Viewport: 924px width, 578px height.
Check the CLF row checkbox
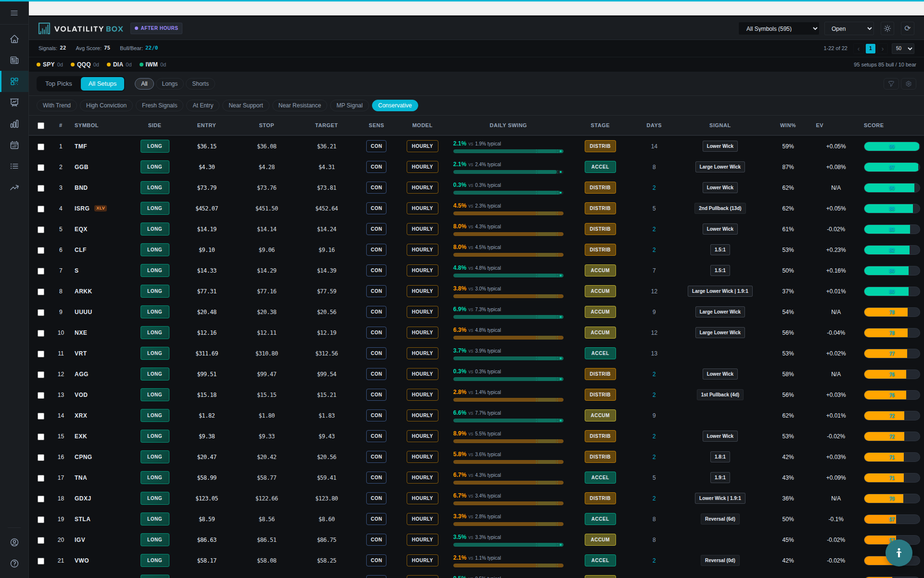(x=41, y=250)
